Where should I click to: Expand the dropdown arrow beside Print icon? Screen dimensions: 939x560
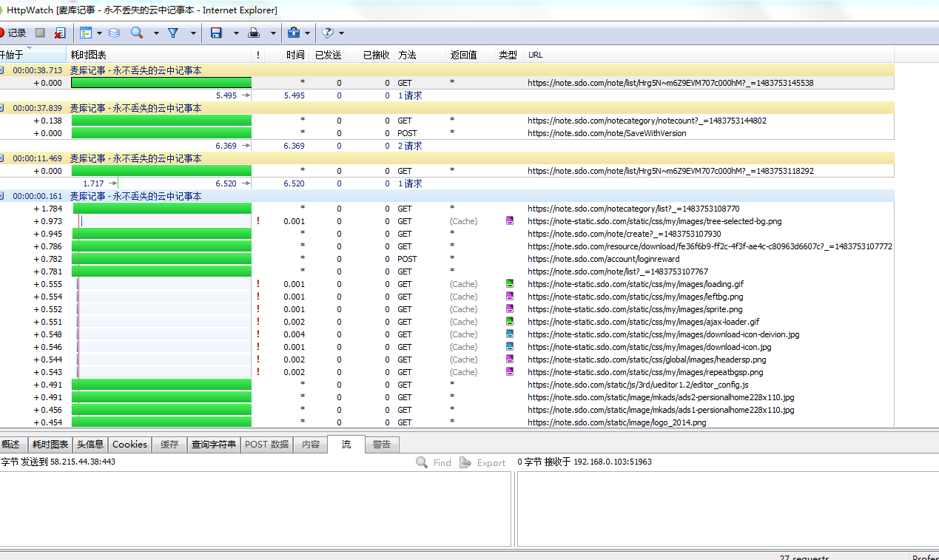pos(273,33)
